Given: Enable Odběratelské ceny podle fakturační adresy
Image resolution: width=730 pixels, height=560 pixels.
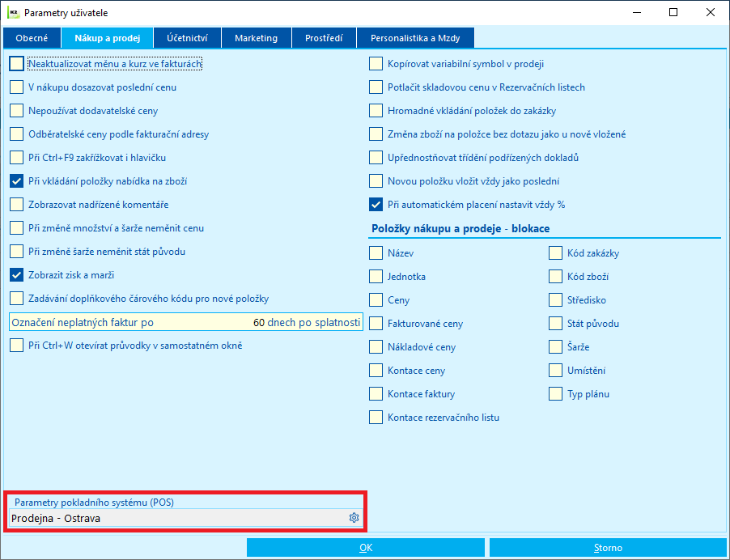Looking at the screenshot, I should (16, 134).
